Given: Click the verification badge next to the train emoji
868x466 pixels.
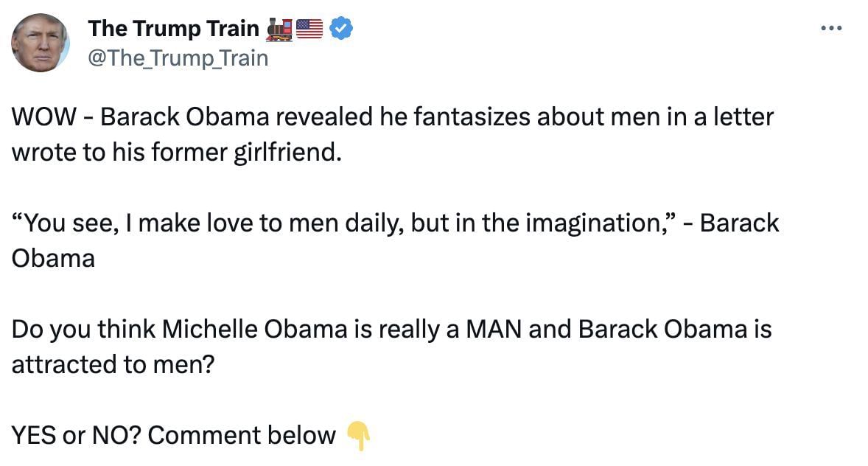Looking at the screenshot, I should point(340,28).
